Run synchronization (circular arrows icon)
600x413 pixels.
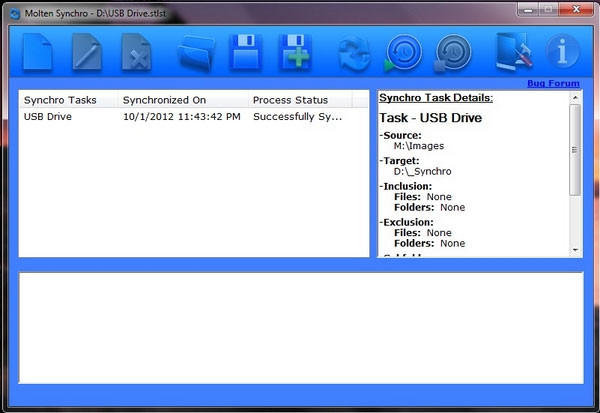(354, 53)
